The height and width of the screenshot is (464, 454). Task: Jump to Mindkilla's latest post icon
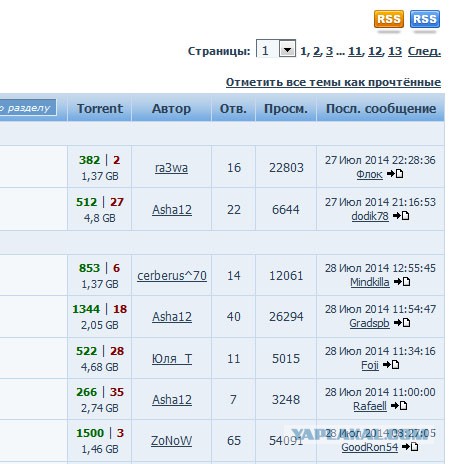click(x=402, y=282)
